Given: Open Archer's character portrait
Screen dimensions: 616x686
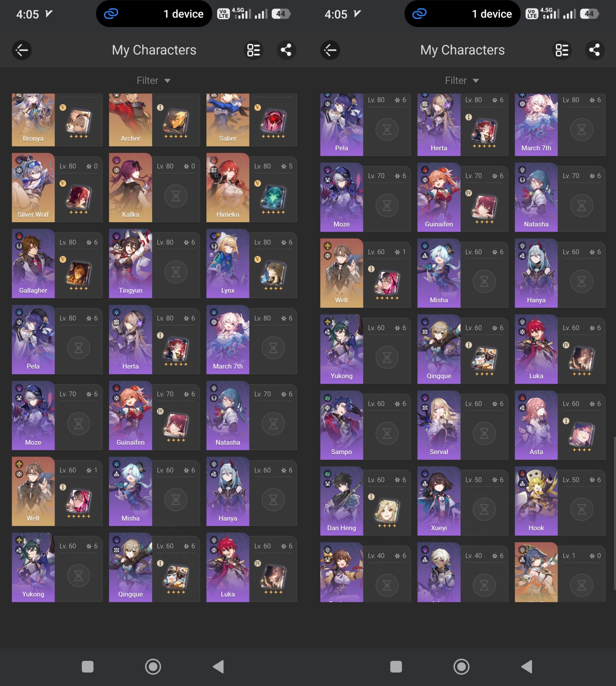Looking at the screenshot, I should click(x=130, y=120).
